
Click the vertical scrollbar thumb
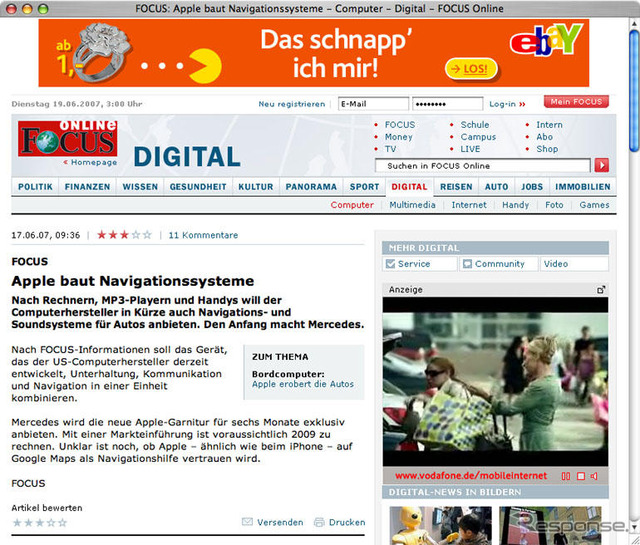click(x=634, y=92)
